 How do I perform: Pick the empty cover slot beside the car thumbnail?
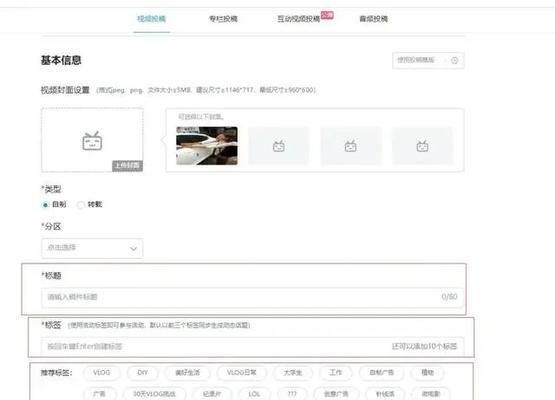coord(279,145)
